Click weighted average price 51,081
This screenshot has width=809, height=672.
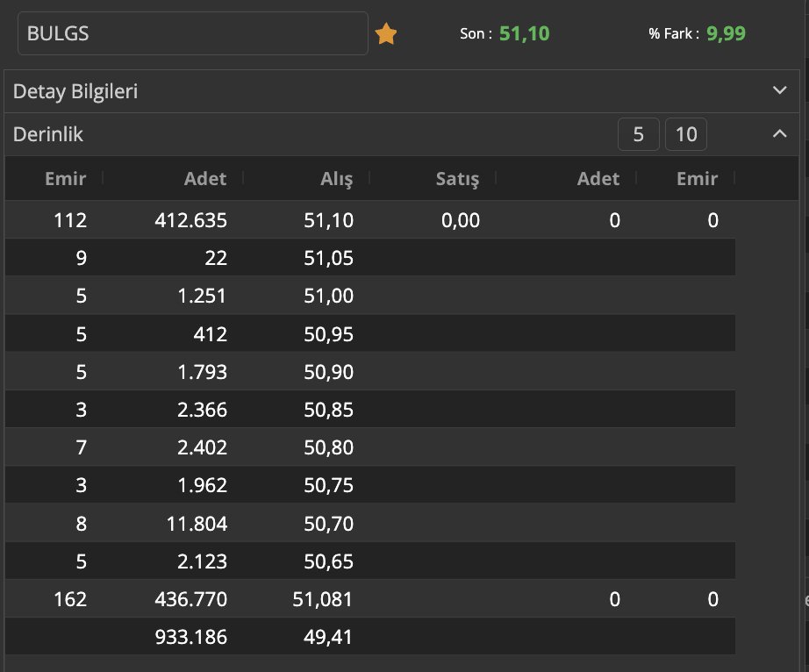point(323,599)
